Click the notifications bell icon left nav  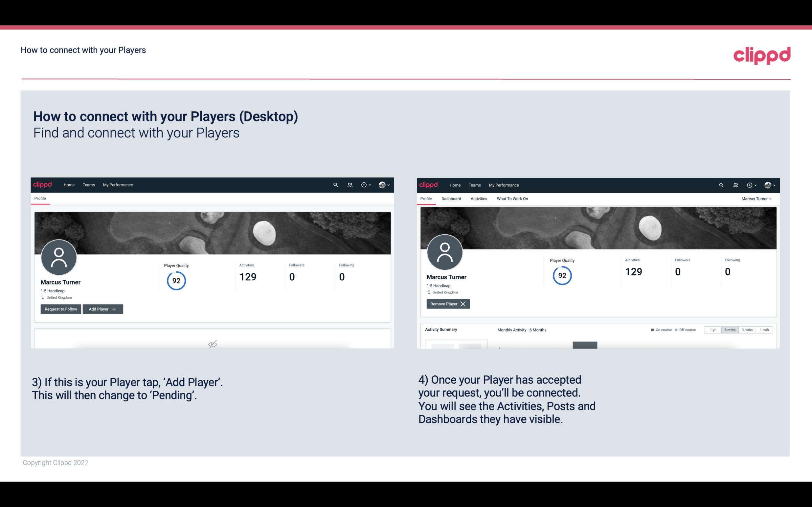pyautogui.click(x=349, y=185)
